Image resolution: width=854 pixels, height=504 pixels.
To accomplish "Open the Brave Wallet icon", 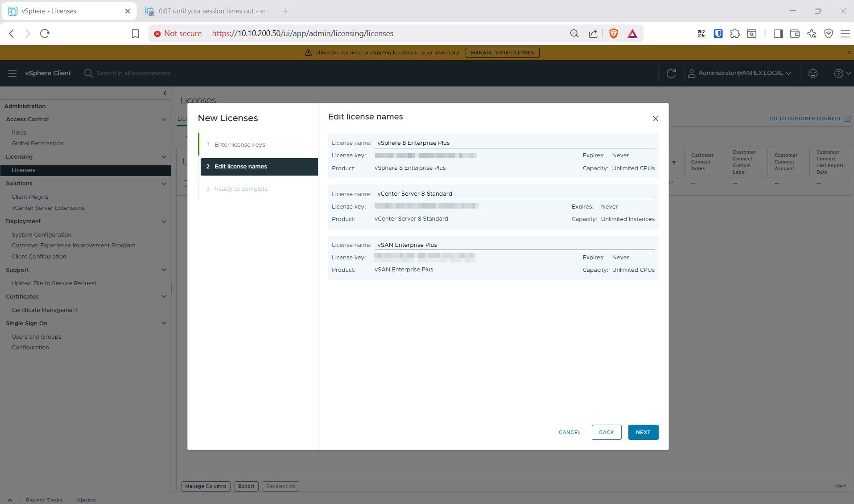I will [x=795, y=33].
